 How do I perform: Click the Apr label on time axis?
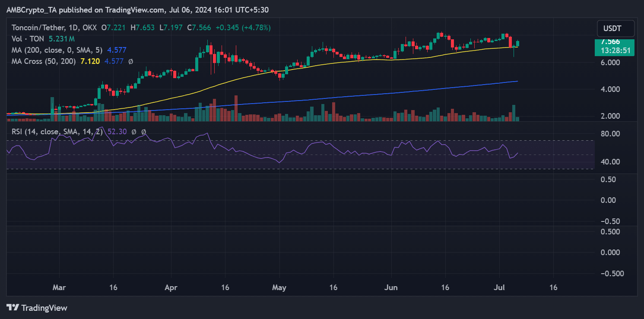click(x=171, y=287)
